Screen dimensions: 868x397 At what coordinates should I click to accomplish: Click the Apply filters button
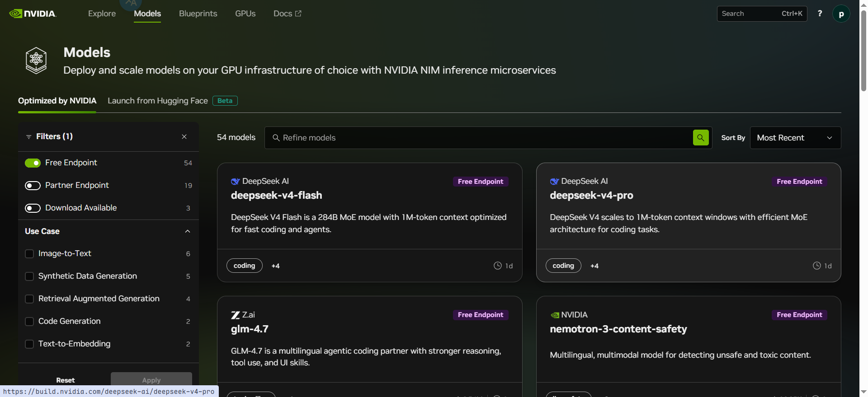pos(151,380)
